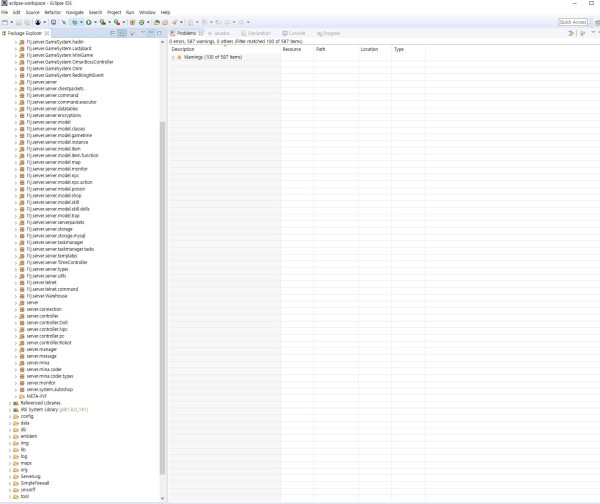Viewport: 600px width, 504px height.
Task: Open the Package Explorer view menu
Action: pyautogui.click(x=143, y=33)
